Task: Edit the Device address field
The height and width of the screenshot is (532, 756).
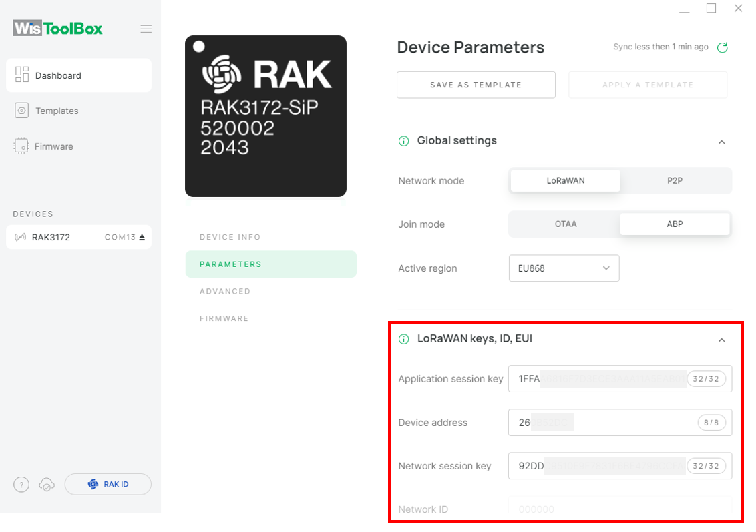Action: tap(620, 422)
